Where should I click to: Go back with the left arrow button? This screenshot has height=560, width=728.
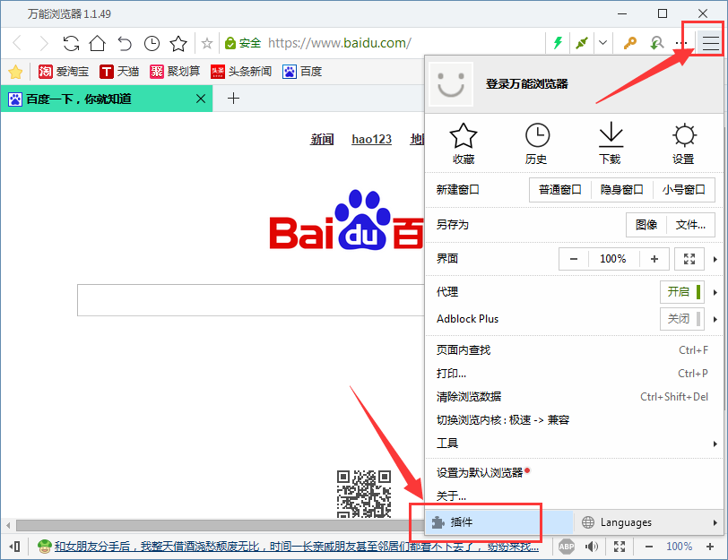(x=18, y=43)
